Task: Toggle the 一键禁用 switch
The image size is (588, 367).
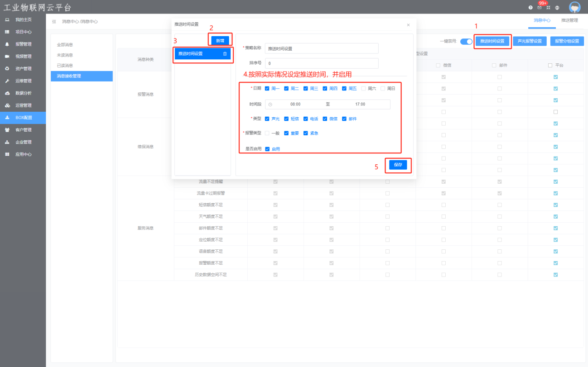Action: (x=466, y=42)
